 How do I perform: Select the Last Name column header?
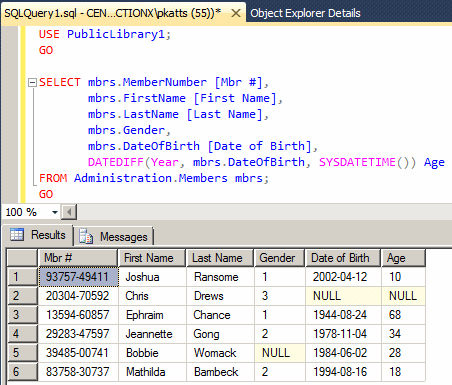pyautogui.click(x=220, y=258)
